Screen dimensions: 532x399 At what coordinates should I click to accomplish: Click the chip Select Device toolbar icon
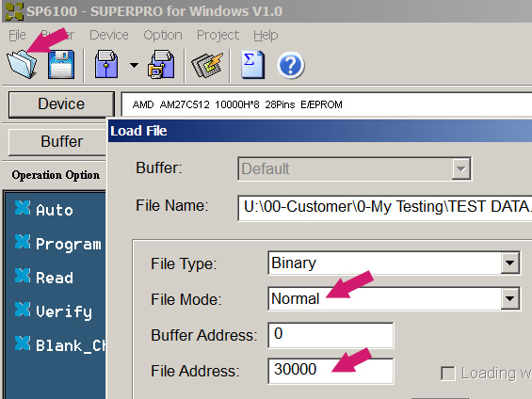coord(207,64)
